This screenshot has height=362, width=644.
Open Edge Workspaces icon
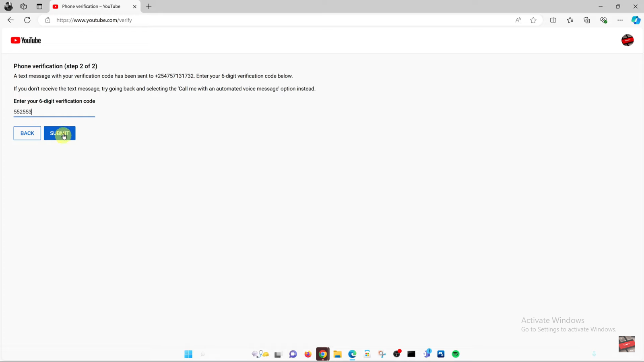[x=24, y=6]
